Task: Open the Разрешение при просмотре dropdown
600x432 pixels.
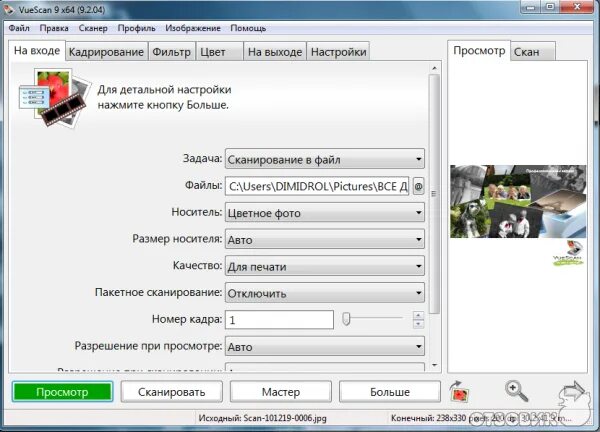Action: (325, 347)
